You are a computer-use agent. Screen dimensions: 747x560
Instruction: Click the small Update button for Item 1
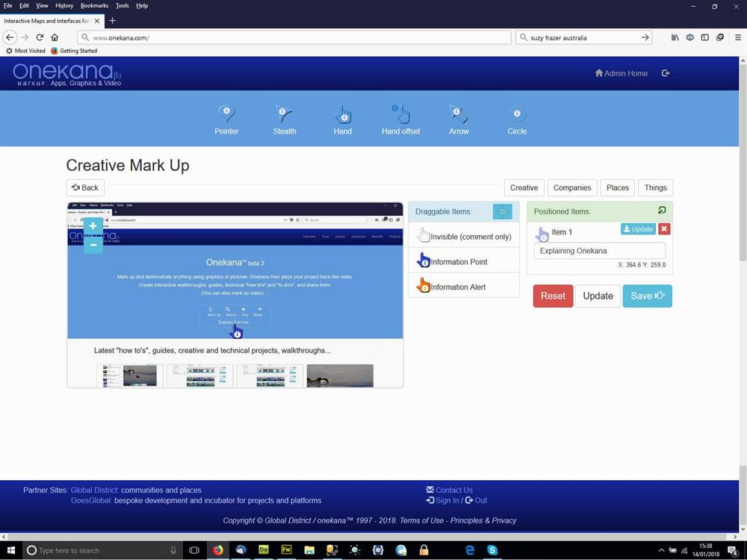click(x=638, y=229)
